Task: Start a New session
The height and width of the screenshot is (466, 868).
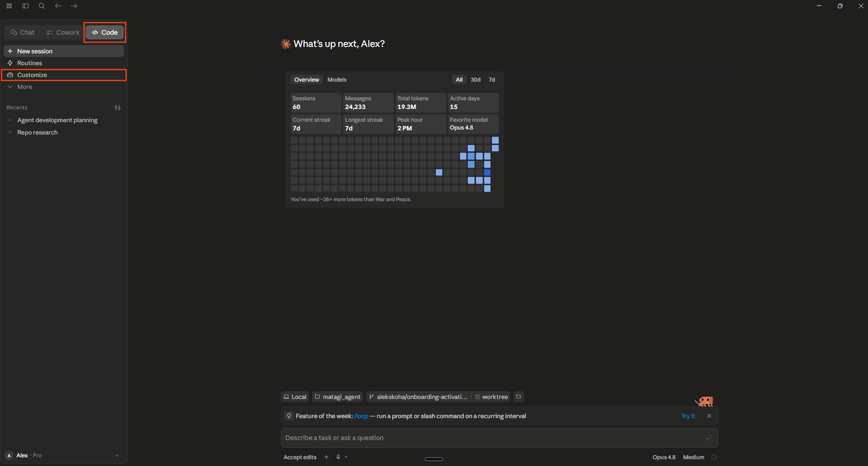Action: [64, 51]
